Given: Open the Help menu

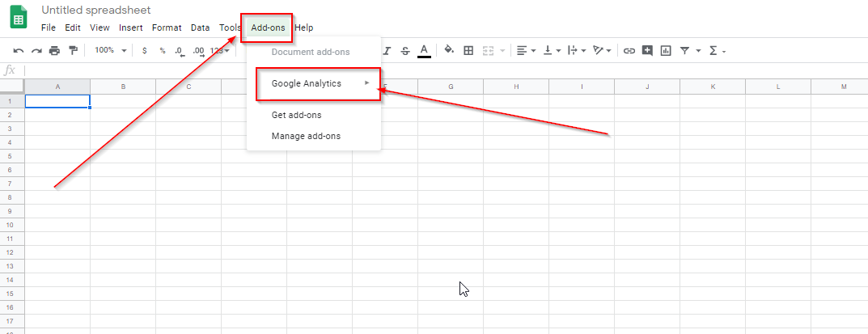Looking at the screenshot, I should [x=304, y=27].
